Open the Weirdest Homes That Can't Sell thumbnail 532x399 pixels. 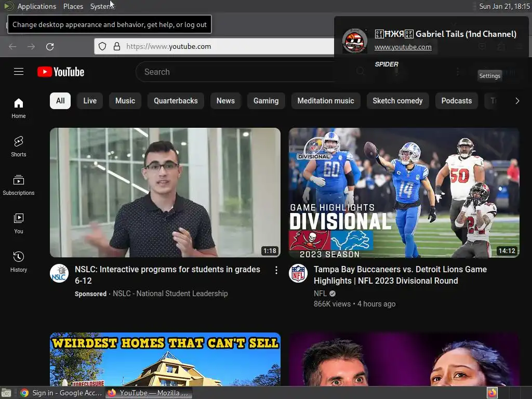click(x=165, y=359)
